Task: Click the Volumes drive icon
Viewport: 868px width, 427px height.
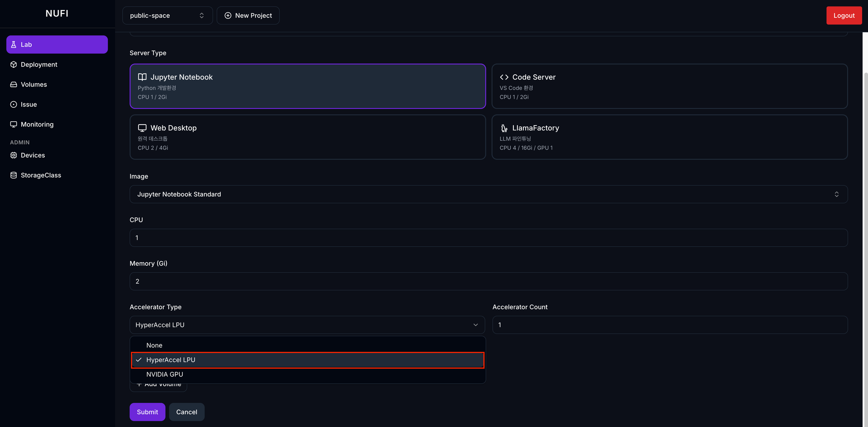Action: 13,85
